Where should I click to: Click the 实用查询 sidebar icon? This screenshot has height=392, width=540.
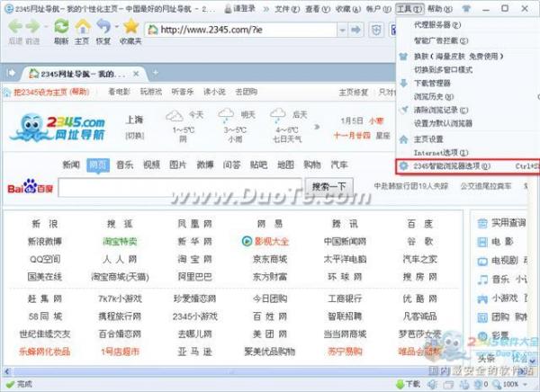pyautogui.click(x=482, y=223)
